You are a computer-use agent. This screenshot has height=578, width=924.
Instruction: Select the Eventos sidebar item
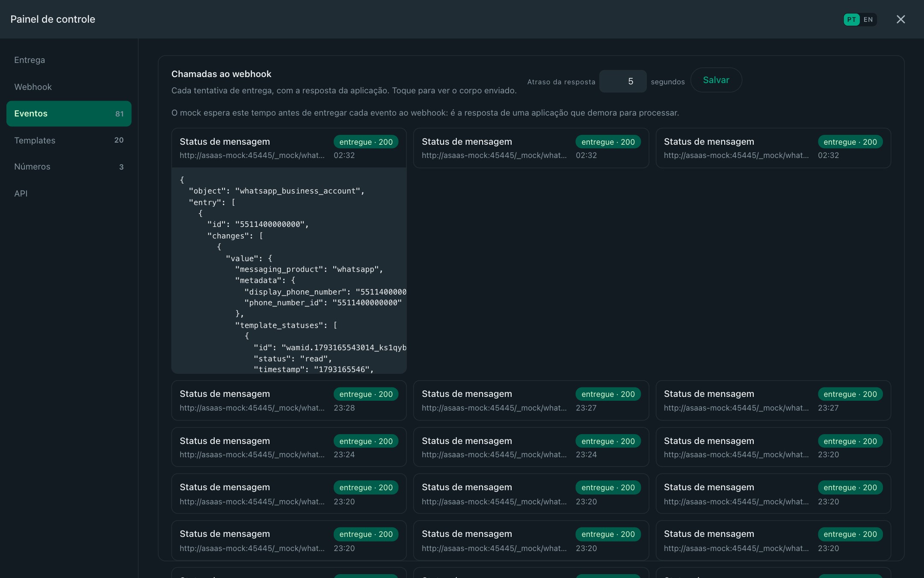(x=69, y=113)
